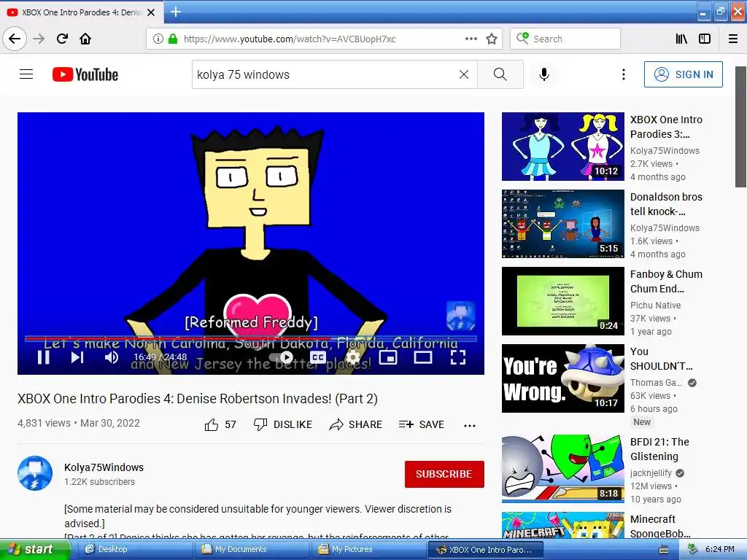747x560 pixels.
Task: Click the channel watermark in video corner
Action: pyautogui.click(x=461, y=316)
